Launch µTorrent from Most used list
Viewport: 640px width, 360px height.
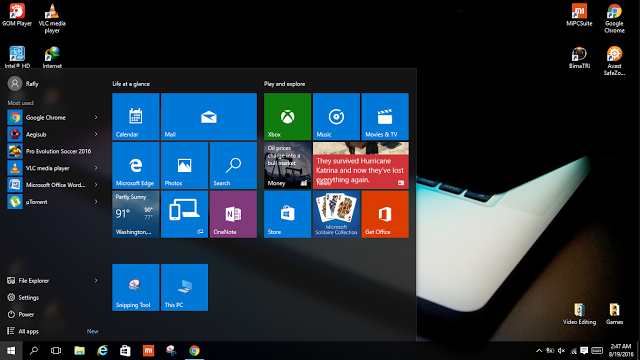(x=53, y=202)
